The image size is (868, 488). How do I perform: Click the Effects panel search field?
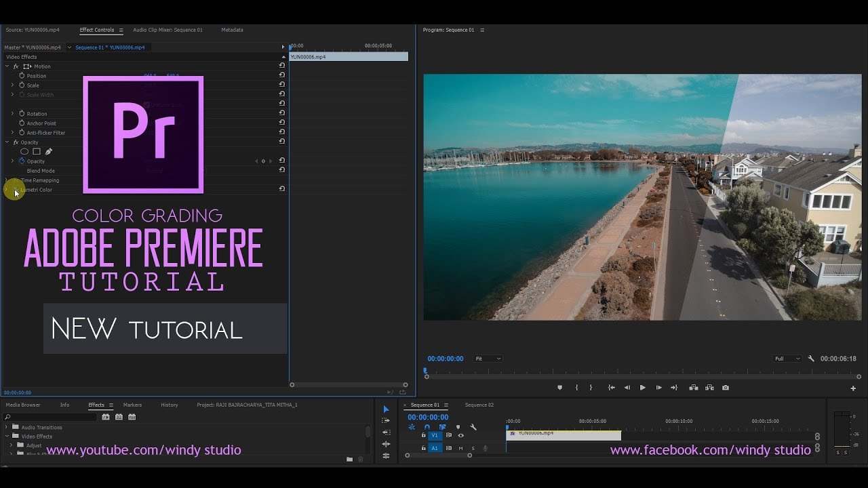[x=51, y=417]
